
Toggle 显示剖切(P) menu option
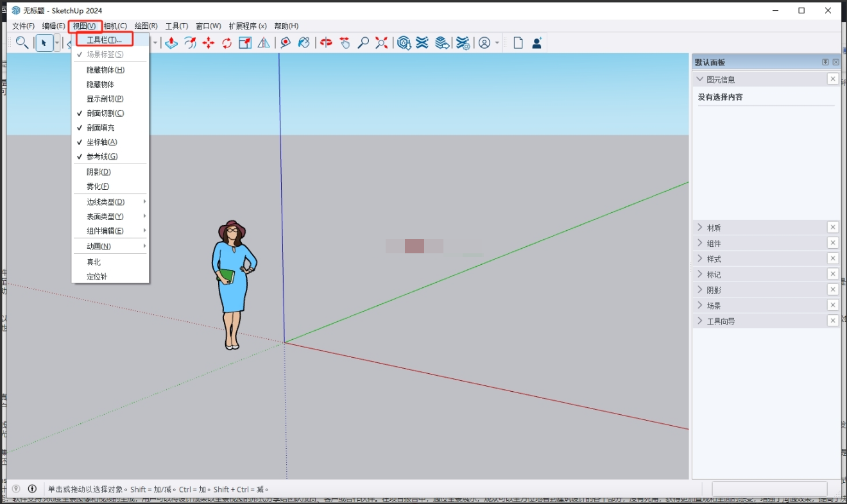pos(110,99)
